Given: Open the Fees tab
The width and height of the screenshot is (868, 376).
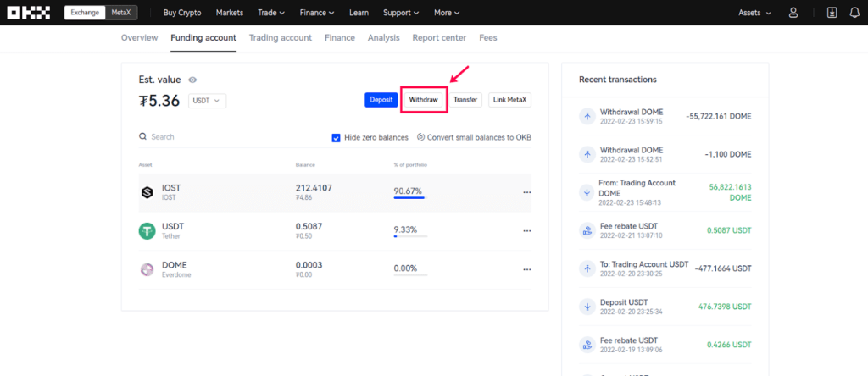Looking at the screenshot, I should (x=488, y=37).
